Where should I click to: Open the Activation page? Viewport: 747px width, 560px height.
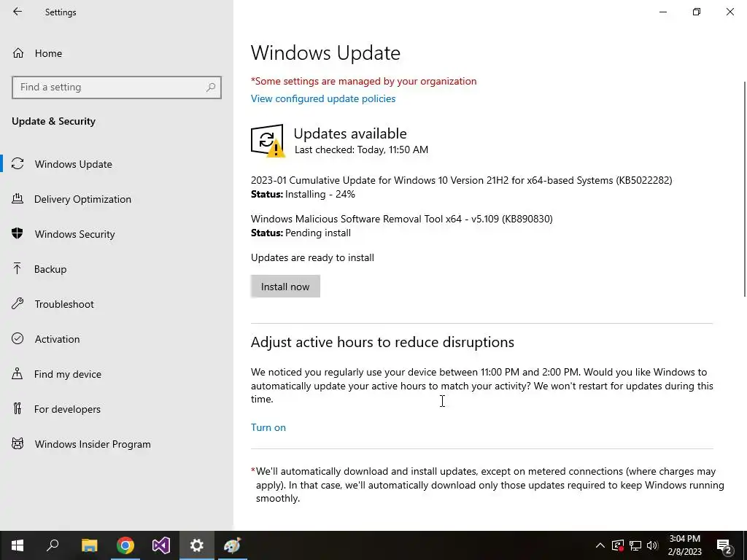pos(57,339)
